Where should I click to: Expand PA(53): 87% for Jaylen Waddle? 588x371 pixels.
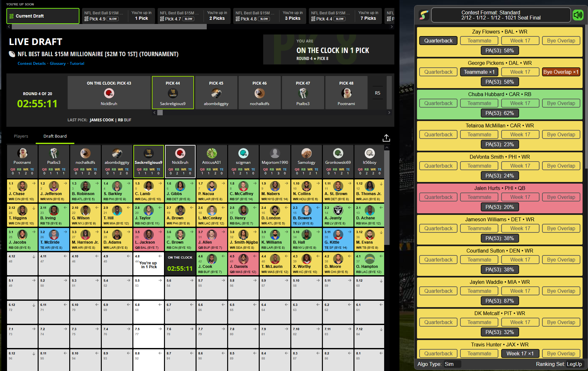tap(500, 301)
